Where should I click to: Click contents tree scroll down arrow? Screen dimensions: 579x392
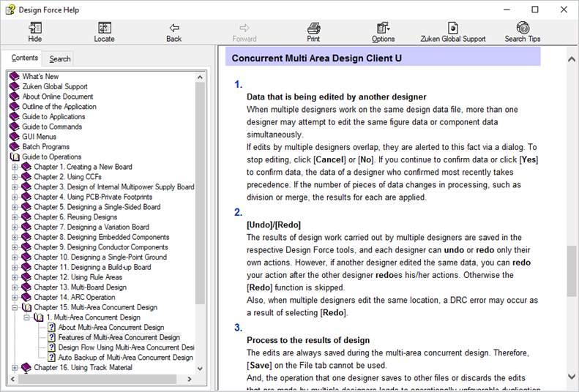tap(200, 369)
